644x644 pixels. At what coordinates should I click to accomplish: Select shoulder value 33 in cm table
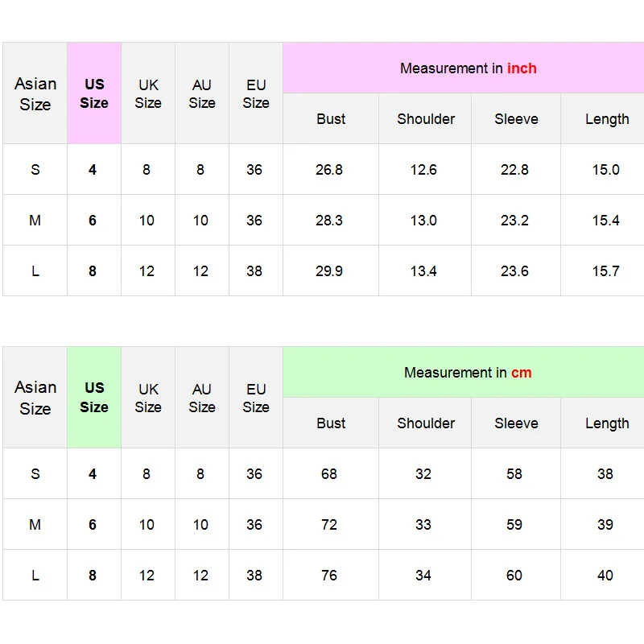(425, 525)
